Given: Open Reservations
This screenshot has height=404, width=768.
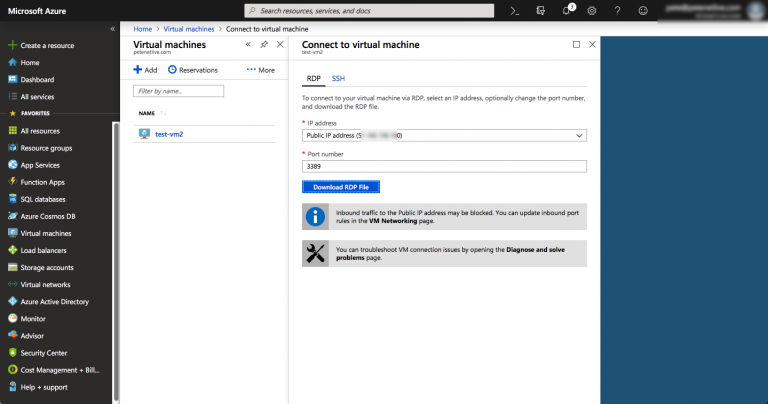Looking at the screenshot, I should [x=193, y=70].
